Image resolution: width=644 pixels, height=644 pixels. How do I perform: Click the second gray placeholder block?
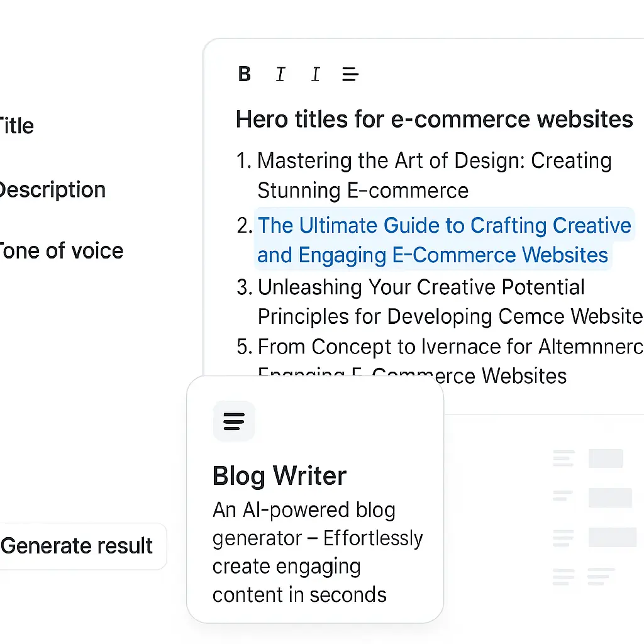pos(610,497)
